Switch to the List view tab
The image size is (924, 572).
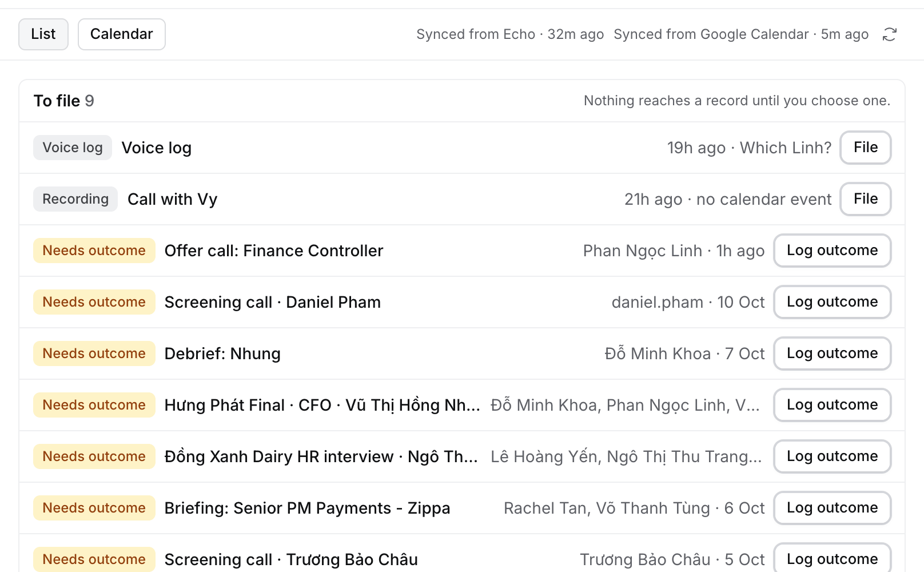pos(43,34)
